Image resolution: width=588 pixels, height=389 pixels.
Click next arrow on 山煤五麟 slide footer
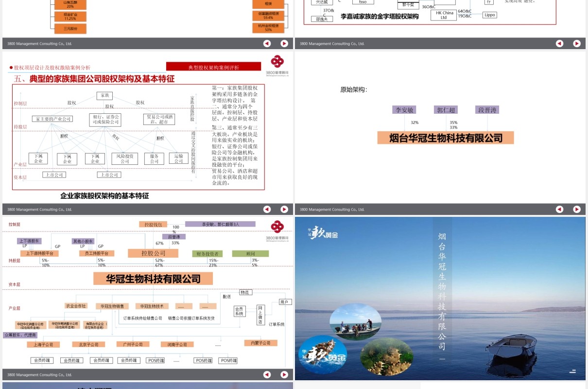(284, 43)
